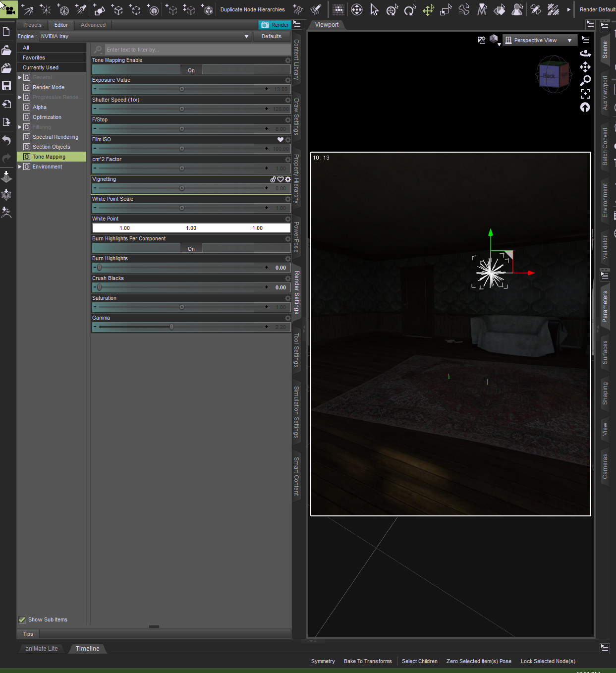Open the Content Library side tab
This screenshot has width=616, height=673.
point(296,59)
